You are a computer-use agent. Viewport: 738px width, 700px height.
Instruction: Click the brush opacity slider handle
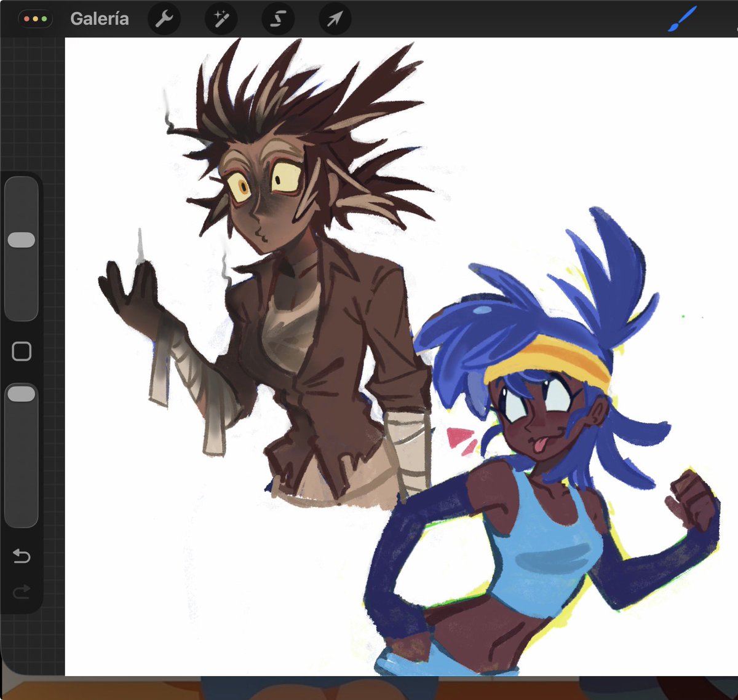(x=22, y=394)
